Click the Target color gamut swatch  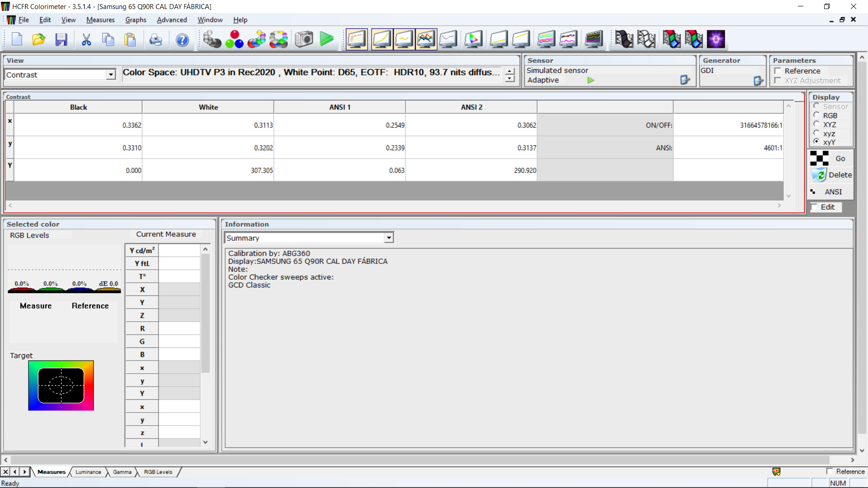coord(61,385)
